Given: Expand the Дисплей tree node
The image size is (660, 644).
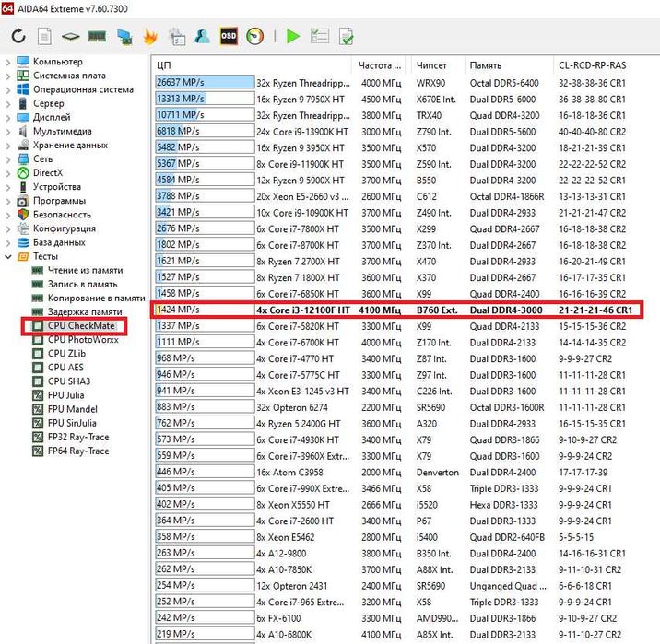Looking at the screenshot, I should [8, 117].
